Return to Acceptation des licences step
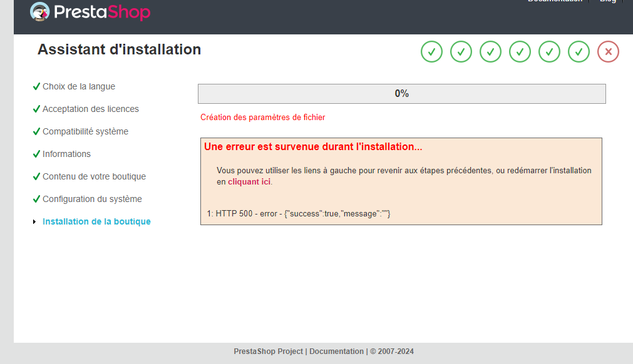 coord(90,109)
